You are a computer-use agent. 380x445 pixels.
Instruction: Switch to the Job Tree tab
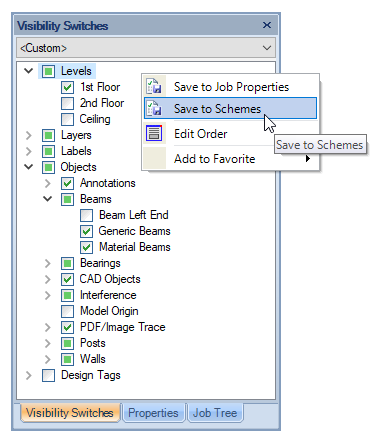(x=215, y=413)
